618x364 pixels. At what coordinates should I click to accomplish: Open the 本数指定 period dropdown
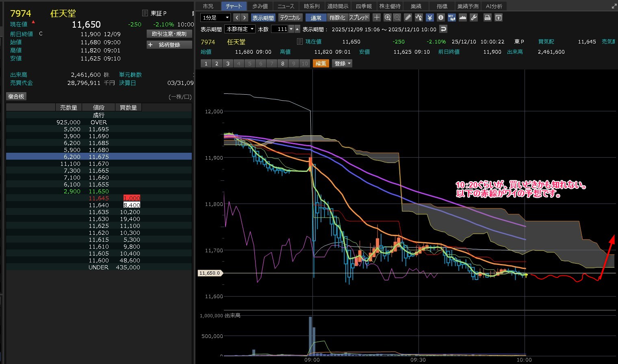(240, 29)
